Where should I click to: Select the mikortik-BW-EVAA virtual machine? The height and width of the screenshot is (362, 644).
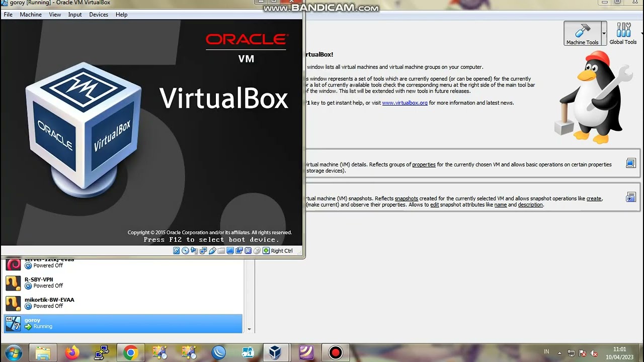pos(123,303)
